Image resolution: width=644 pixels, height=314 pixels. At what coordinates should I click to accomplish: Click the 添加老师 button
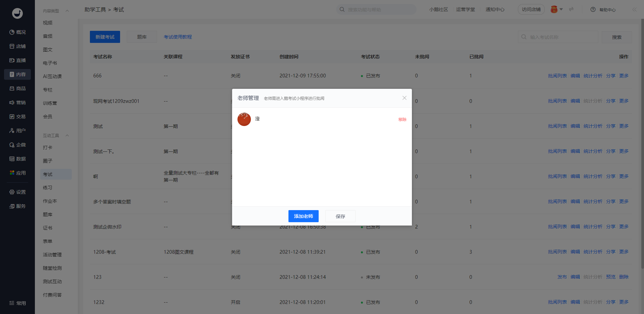(x=303, y=216)
